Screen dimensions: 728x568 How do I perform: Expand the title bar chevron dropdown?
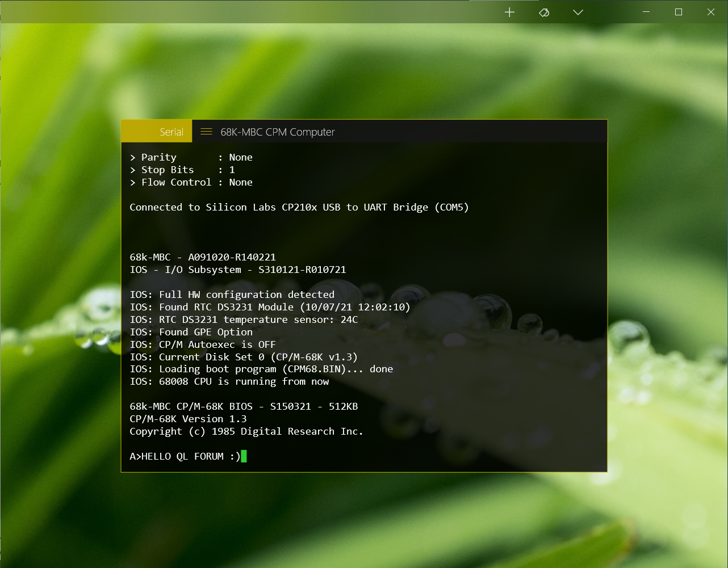pyautogui.click(x=578, y=12)
